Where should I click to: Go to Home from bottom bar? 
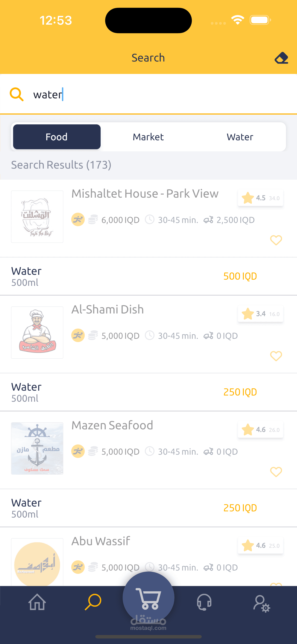click(37, 602)
